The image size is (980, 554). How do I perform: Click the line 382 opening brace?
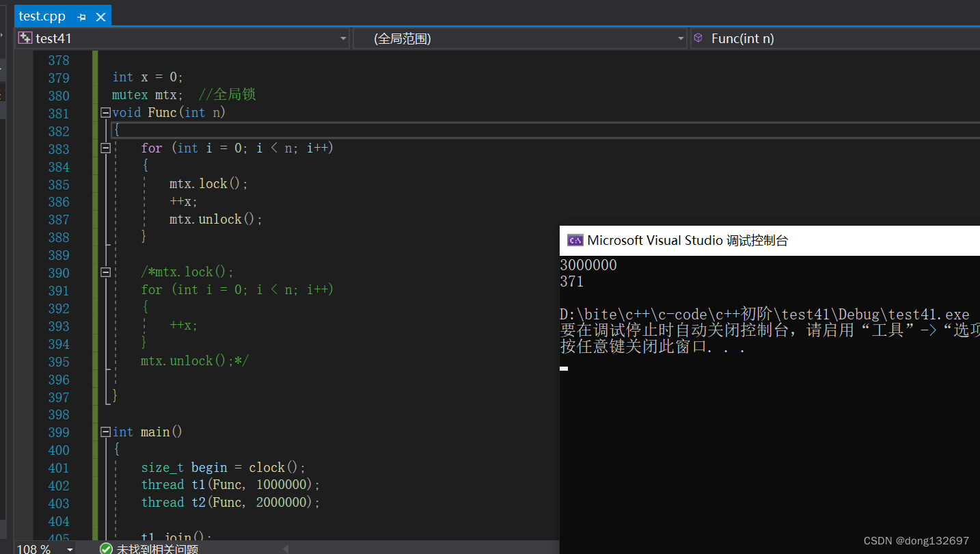click(x=117, y=130)
